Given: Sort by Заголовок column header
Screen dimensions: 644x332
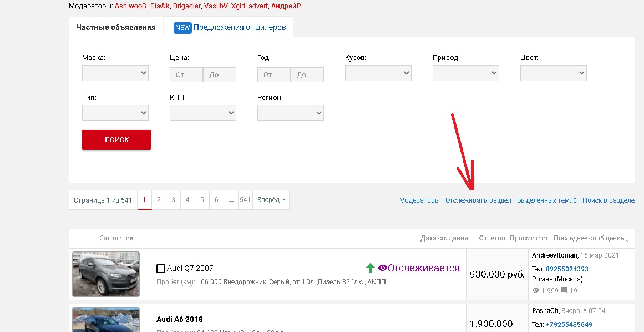Looking at the screenshot, I should point(116,238).
